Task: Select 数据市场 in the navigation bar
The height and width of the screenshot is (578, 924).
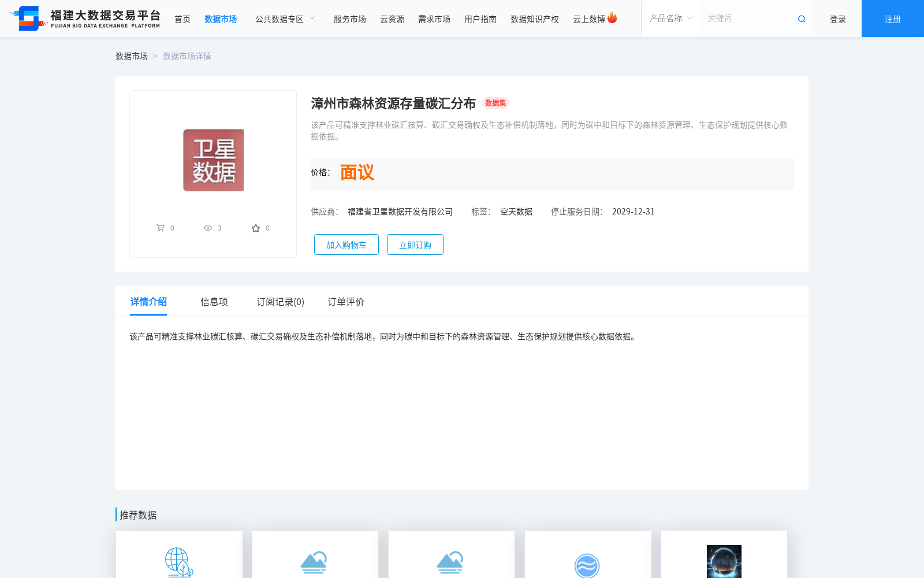Action: pyautogui.click(x=221, y=19)
